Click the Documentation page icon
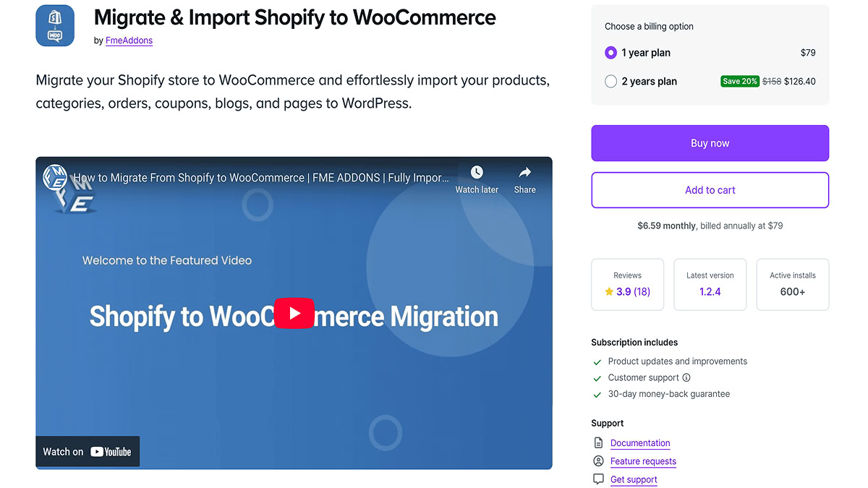This screenshot has height=488, width=868. tap(598, 442)
